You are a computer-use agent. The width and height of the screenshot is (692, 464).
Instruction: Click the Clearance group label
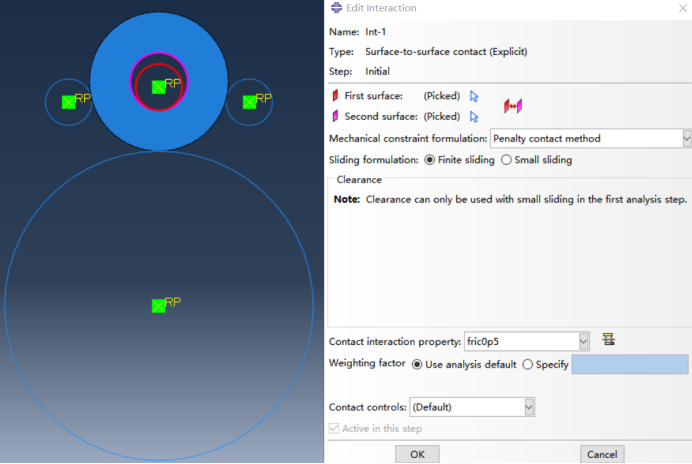pos(359,180)
